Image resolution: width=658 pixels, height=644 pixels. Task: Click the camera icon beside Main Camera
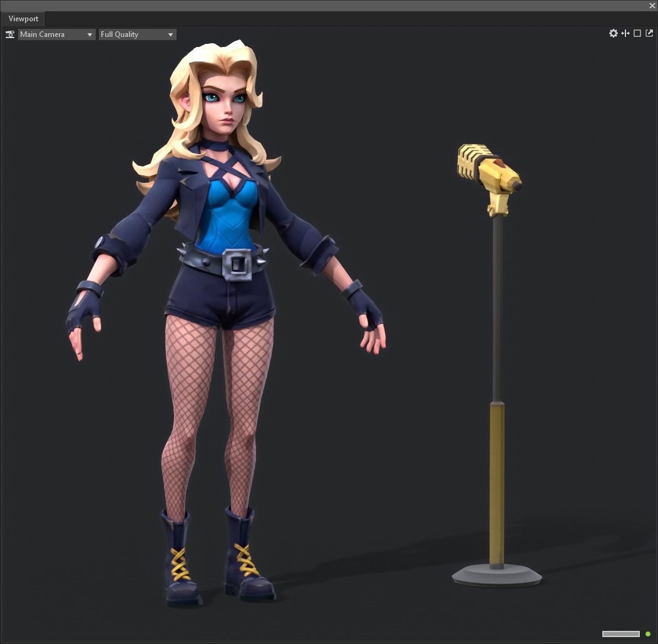click(x=9, y=34)
